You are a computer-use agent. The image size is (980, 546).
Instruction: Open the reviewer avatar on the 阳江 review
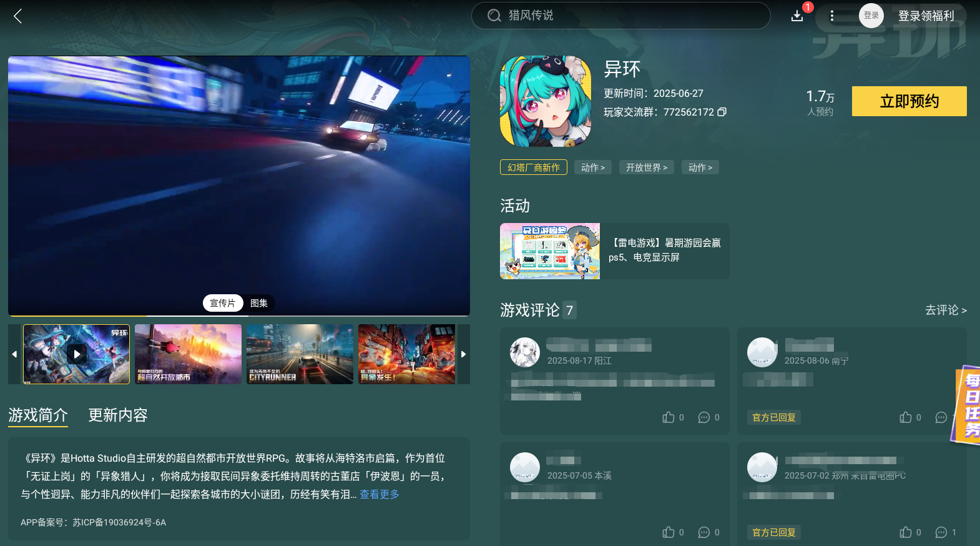525,353
